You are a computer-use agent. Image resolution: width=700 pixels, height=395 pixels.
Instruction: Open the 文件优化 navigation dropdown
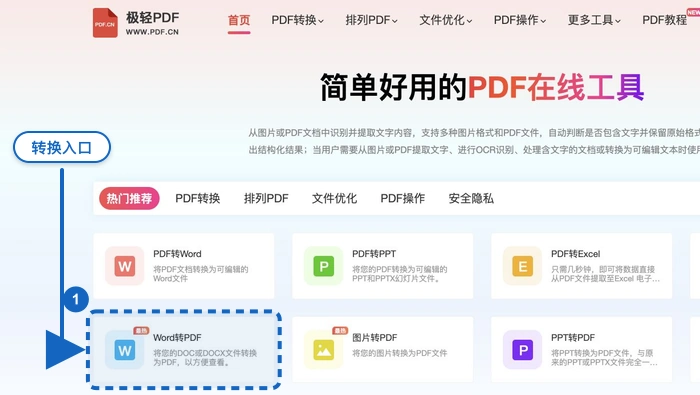446,20
